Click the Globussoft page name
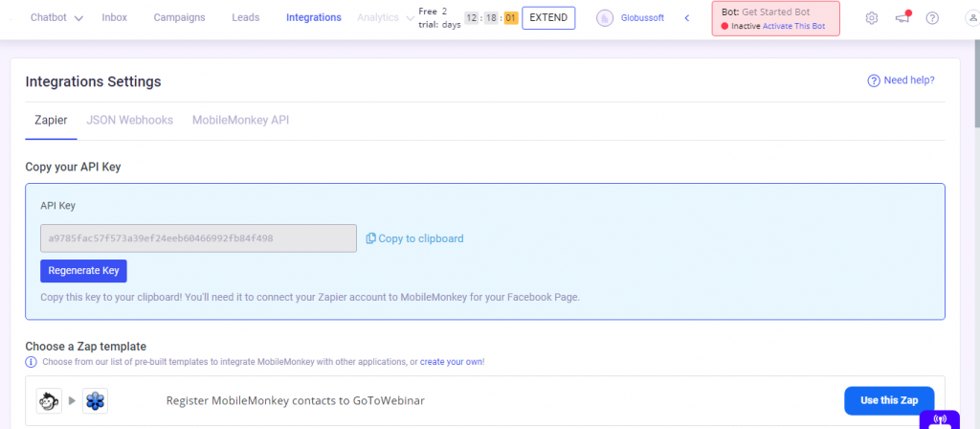 click(x=642, y=18)
